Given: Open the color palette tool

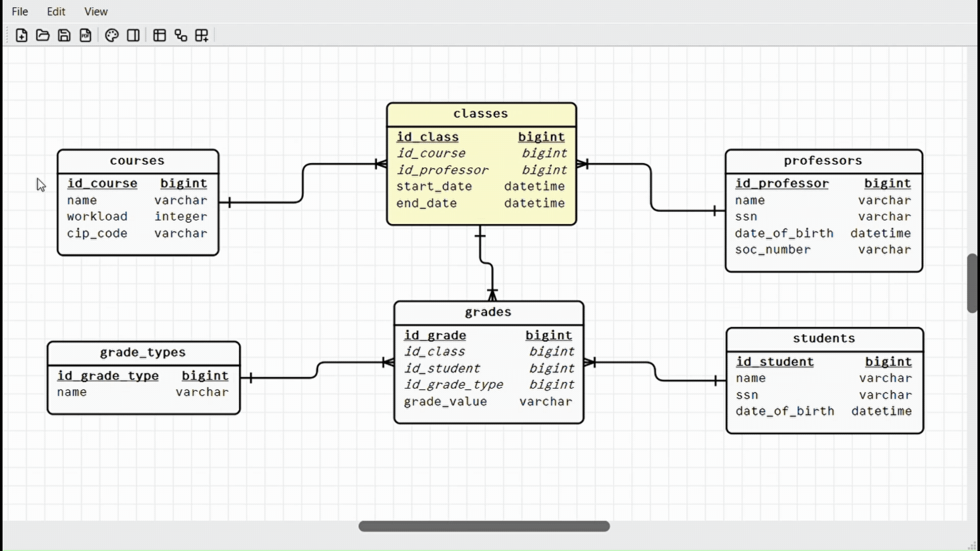Looking at the screenshot, I should coord(112,35).
